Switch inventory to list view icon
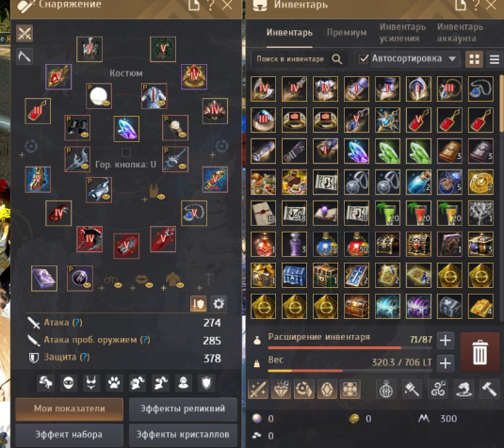504x448 pixels. 495,59
